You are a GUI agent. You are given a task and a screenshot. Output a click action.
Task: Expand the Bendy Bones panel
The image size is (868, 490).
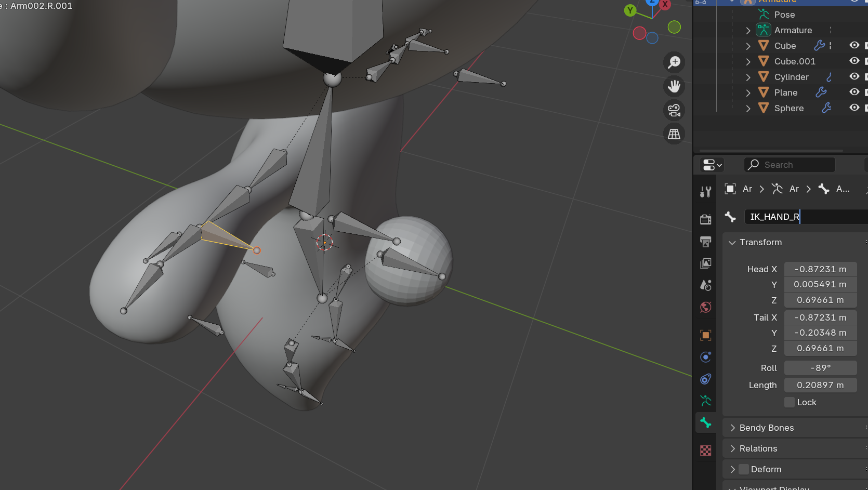[732, 428]
